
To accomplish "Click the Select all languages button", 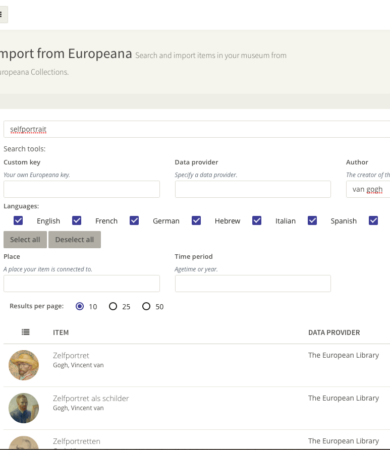I will 25,240.
